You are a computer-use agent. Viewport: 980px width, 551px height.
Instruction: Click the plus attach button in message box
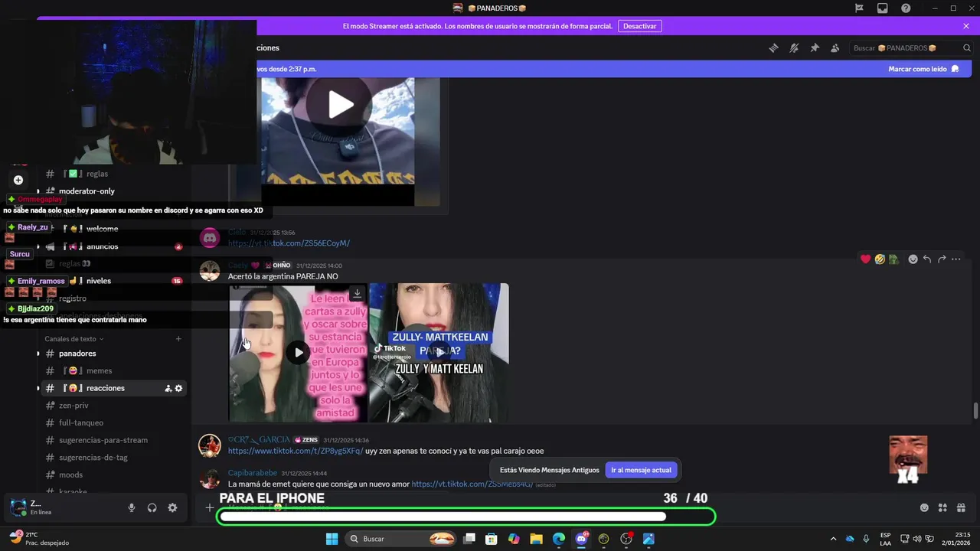coord(209,507)
